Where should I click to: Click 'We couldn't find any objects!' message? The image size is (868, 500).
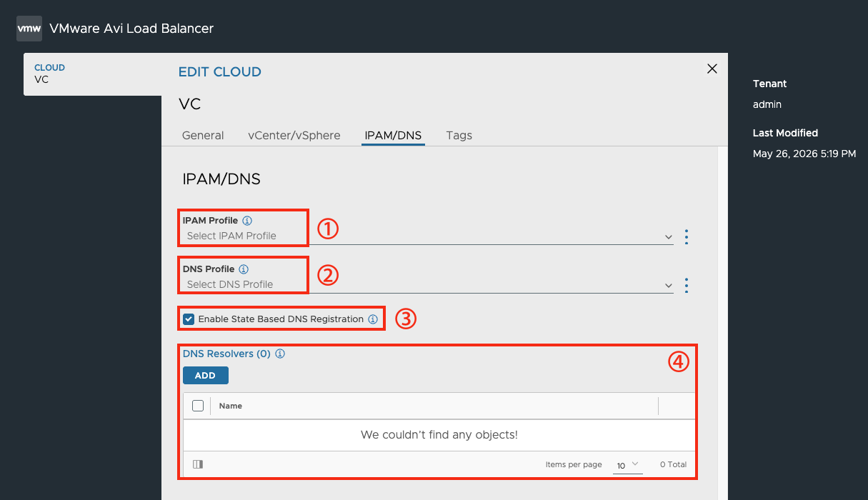click(439, 434)
